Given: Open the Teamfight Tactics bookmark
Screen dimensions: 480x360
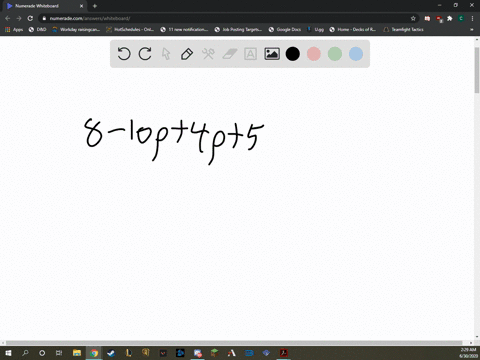Looking at the screenshot, I should (x=404, y=29).
